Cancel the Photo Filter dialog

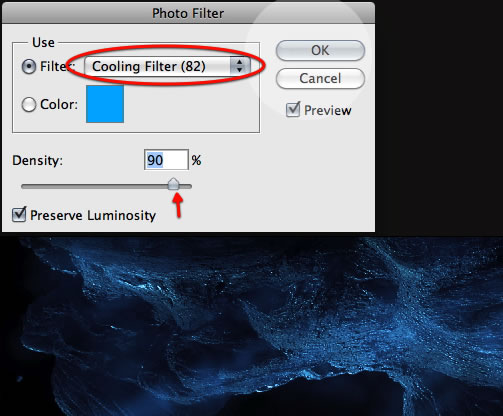[320, 79]
